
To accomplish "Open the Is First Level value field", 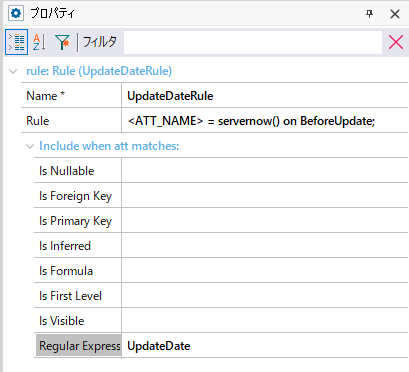I will click(265, 296).
